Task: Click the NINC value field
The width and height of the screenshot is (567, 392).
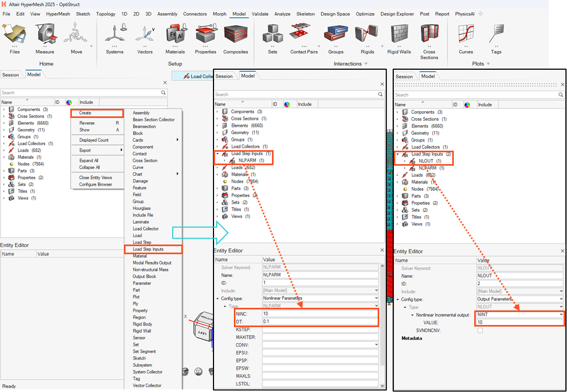Action: pyautogui.click(x=320, y=314)
